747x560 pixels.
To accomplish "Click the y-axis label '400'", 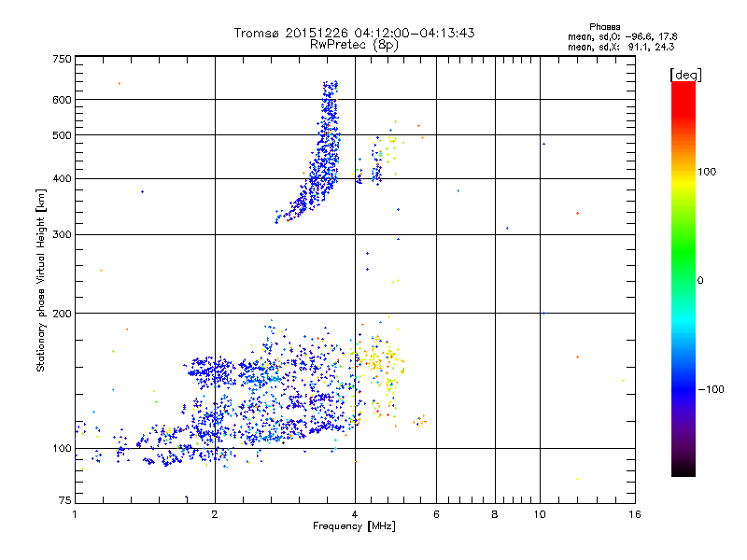I will (x=62, y=178).
